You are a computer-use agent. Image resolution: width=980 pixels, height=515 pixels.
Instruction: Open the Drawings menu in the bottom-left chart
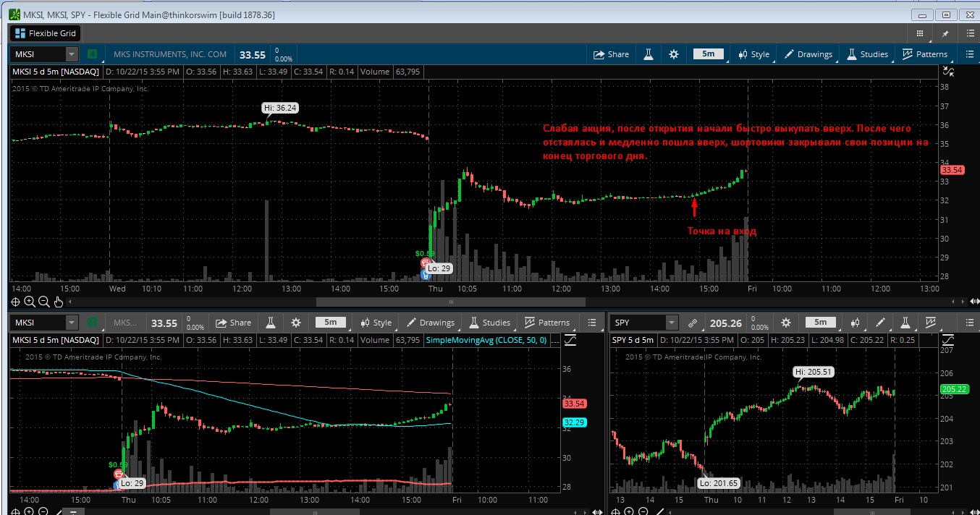click(x=431, y=323)
